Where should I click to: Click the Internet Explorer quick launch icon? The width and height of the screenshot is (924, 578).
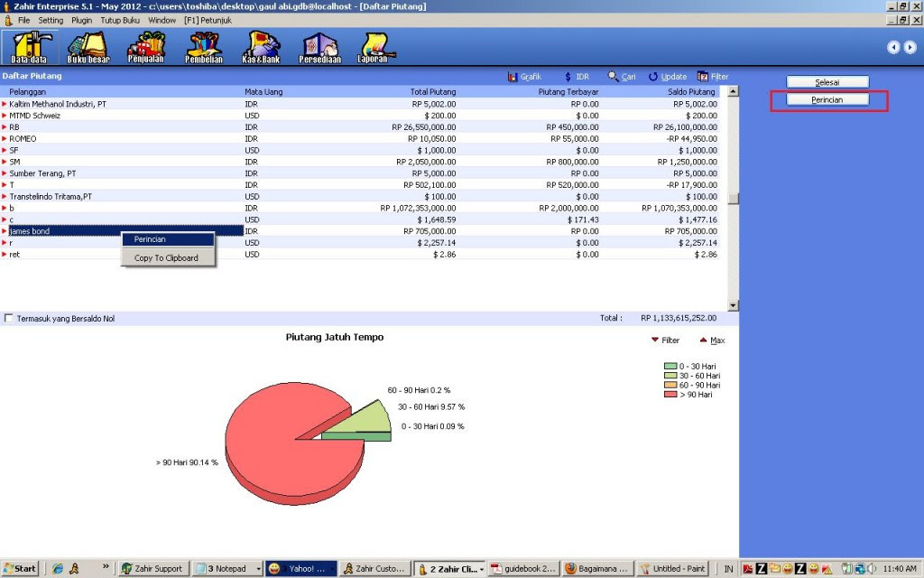57,569
